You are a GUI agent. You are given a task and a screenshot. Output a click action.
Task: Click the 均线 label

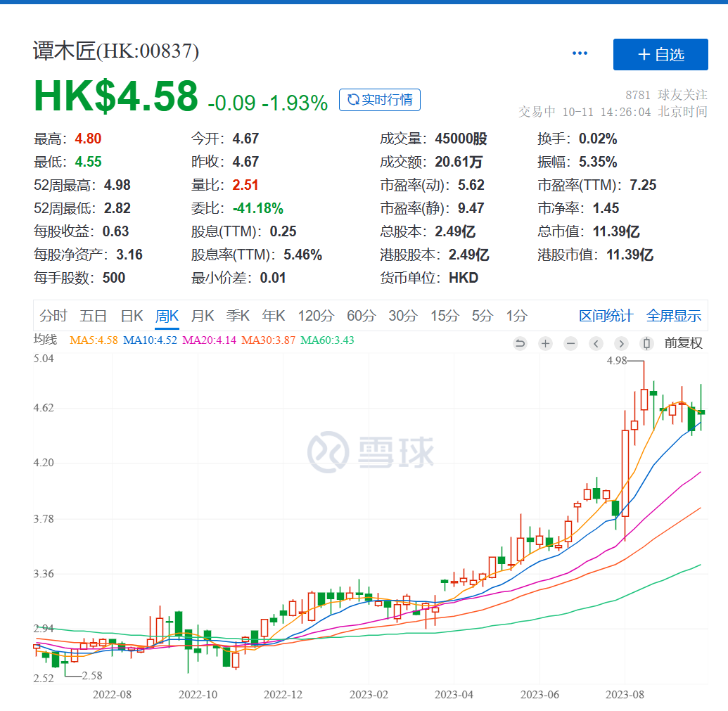45,340
